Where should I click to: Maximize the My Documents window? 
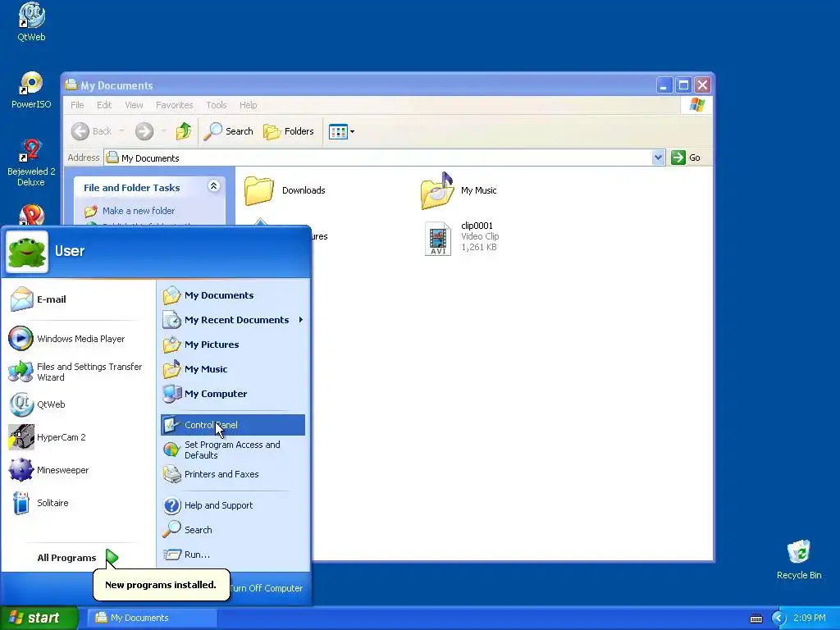[x=683, y=85]
